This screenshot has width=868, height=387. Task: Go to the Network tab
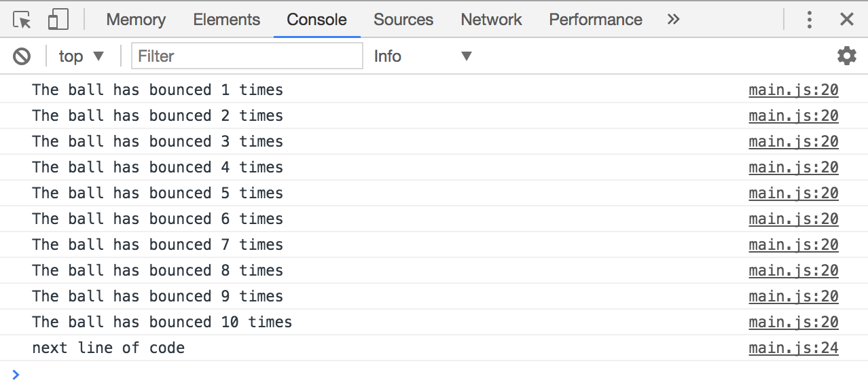(x=491, y=20)
